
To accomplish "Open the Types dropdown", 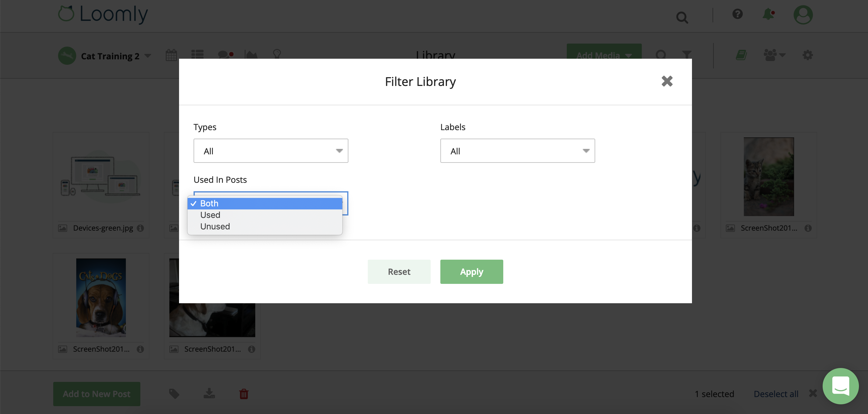I will (x=271, y=151).
